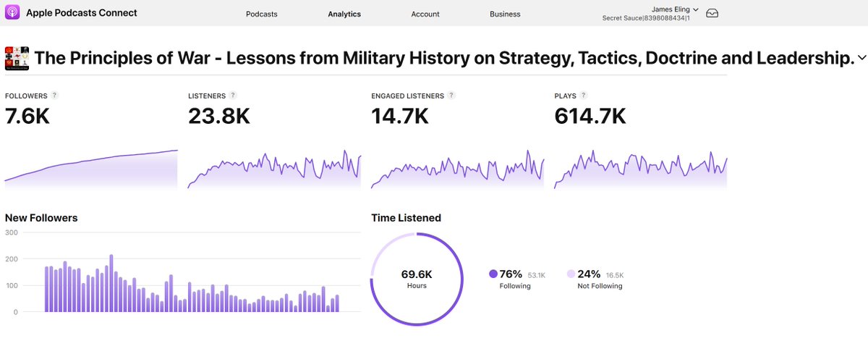Click the 200 axis label in New Followers

(x=11, y=259)
